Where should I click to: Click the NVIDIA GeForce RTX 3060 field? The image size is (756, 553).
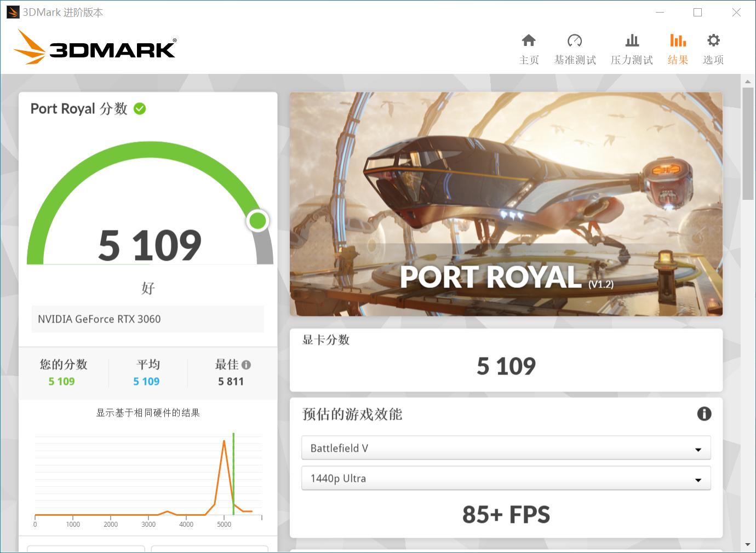(x=147, y=319)
